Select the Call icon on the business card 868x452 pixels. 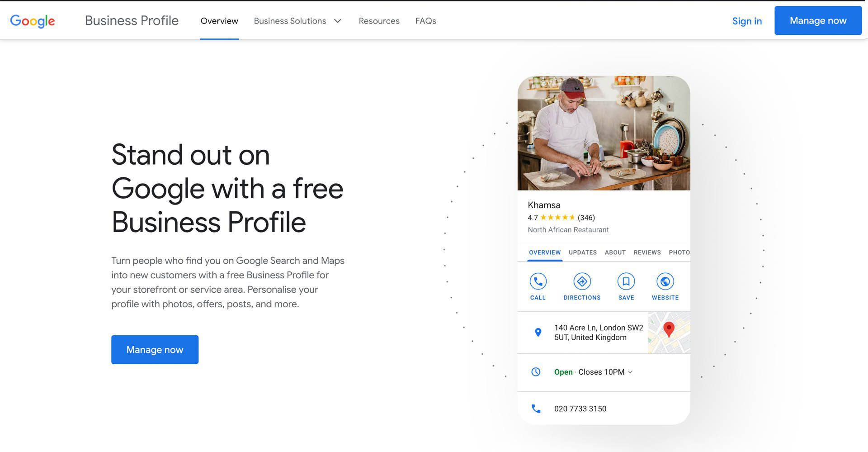[x=538, y=281]
